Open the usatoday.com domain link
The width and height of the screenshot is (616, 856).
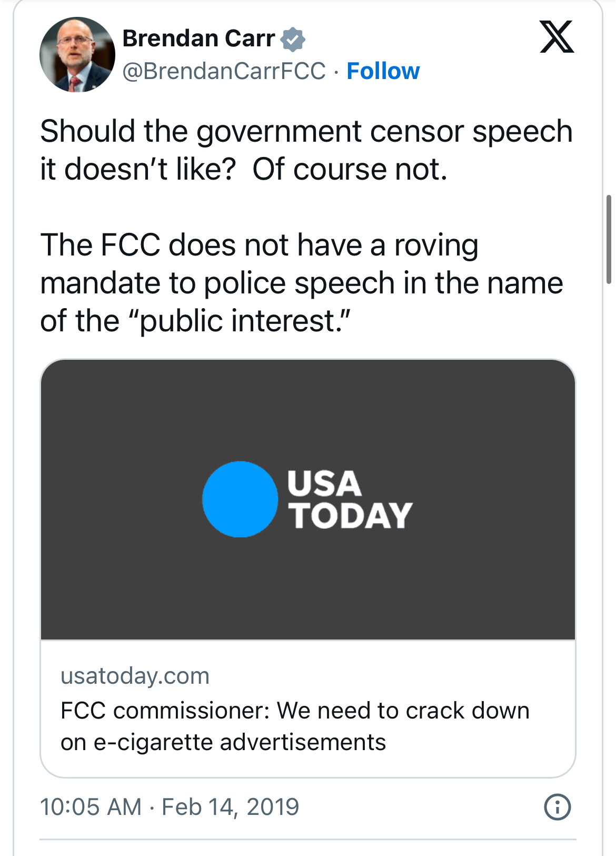tap(135, 676)
